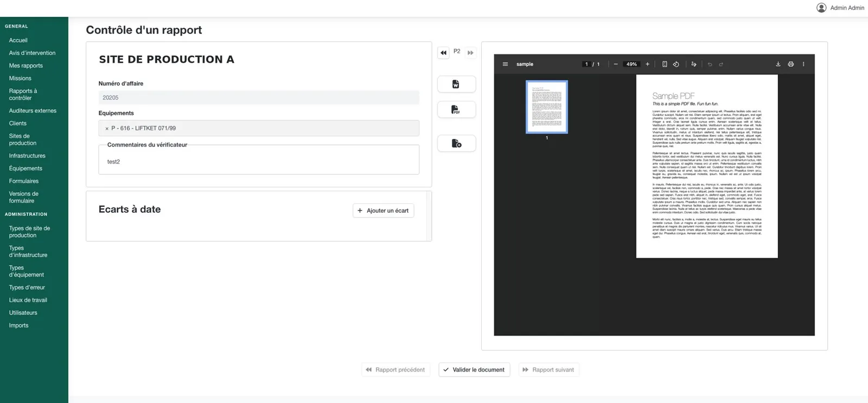Click the PDF viewer redo arrow
The image size is (868, 403).
[721, 64]
